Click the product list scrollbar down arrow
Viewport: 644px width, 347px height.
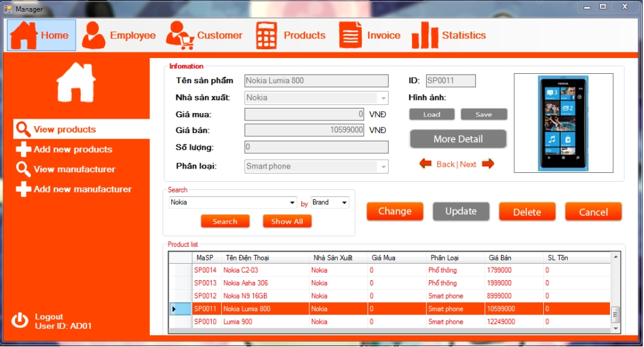click(x=616, y=329)
